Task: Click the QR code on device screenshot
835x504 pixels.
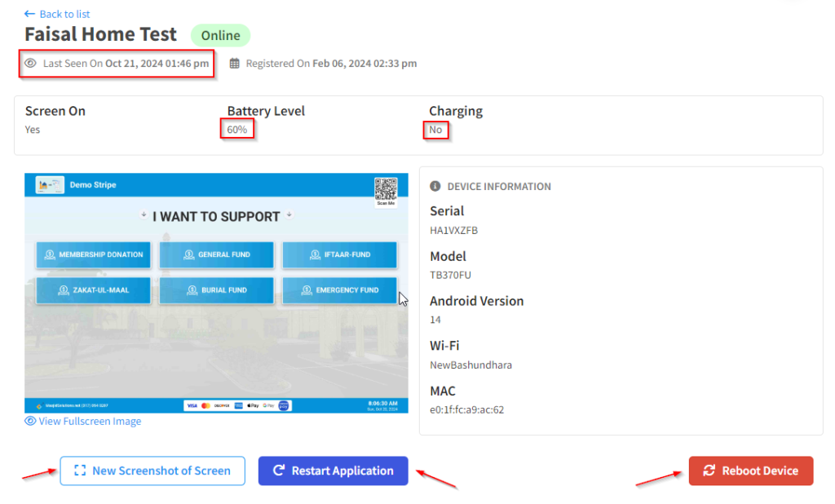Action: click(385, 188)
